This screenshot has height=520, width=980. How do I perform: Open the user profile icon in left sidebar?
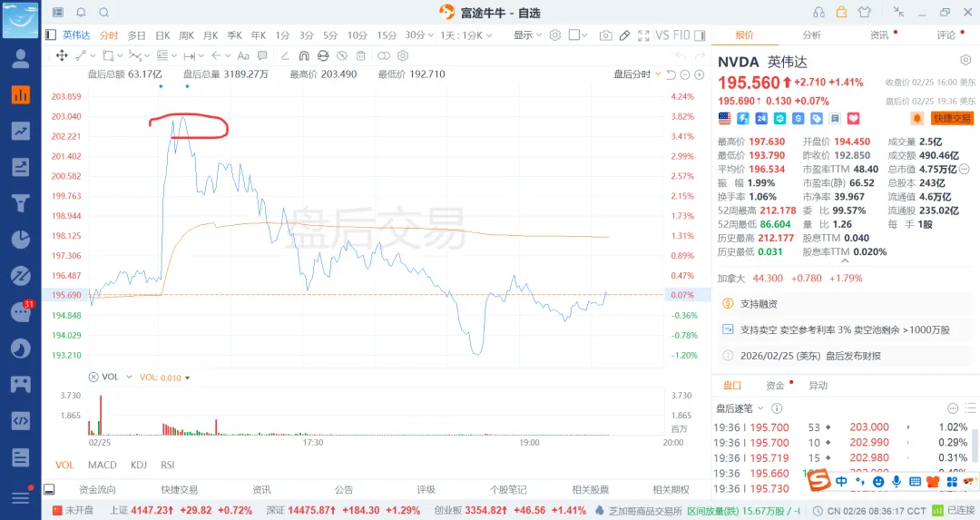click(x=21, y=59)
